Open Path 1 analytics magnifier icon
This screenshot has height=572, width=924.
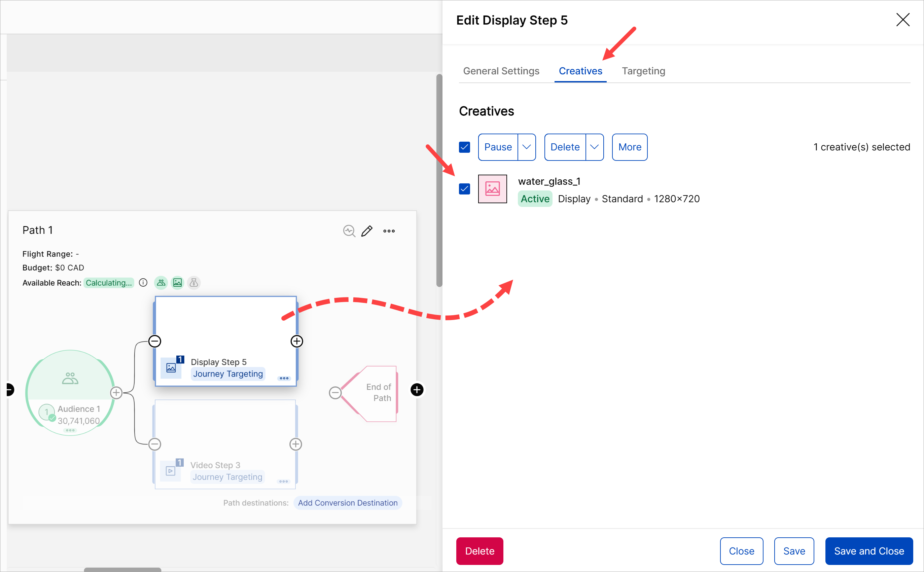point(349,231)
